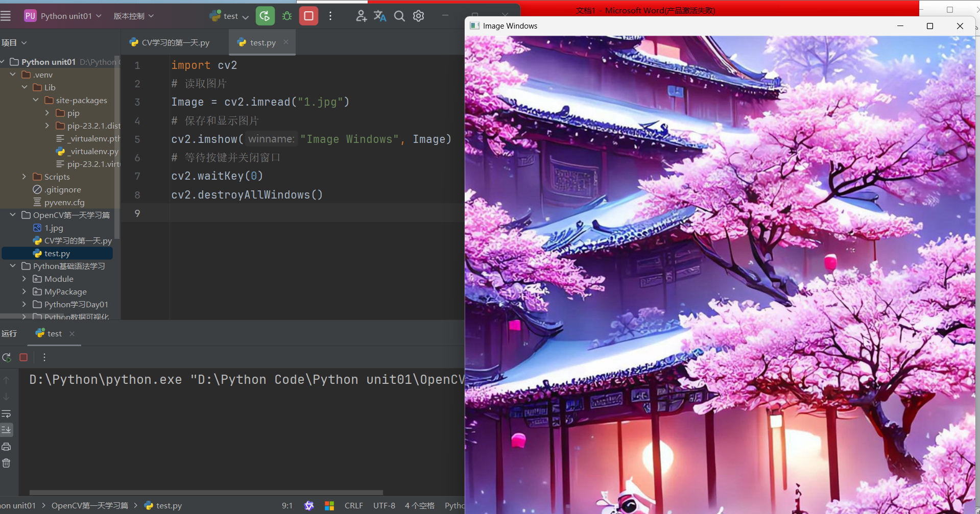Click line 9 in the code editor
The height and width of the screenshot is (514, 980).
(x=317, y=213)
